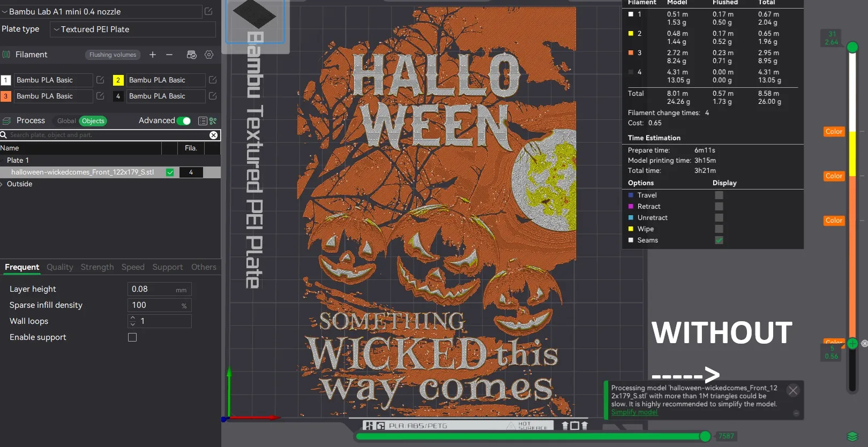Open the process settings list icon

(203, 121)
